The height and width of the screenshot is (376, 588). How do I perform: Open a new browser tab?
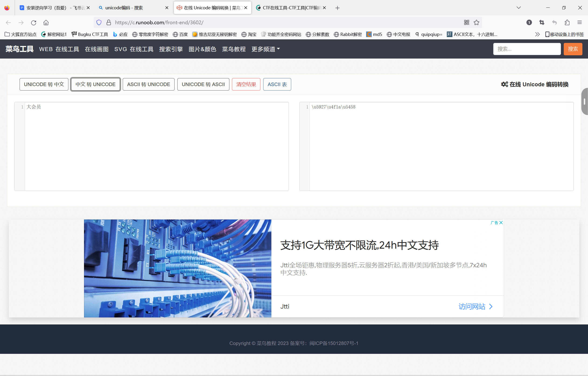pyautogui.click(x=337, y=8)
